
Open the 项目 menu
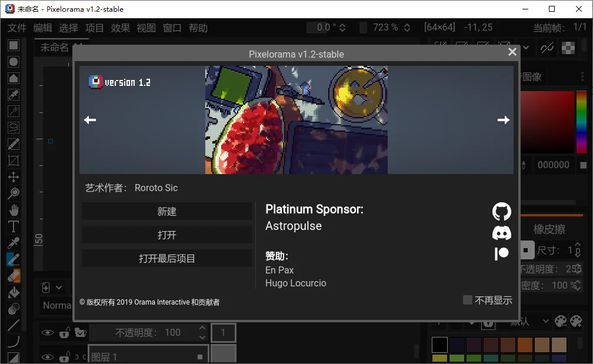[x=94, y=28]
